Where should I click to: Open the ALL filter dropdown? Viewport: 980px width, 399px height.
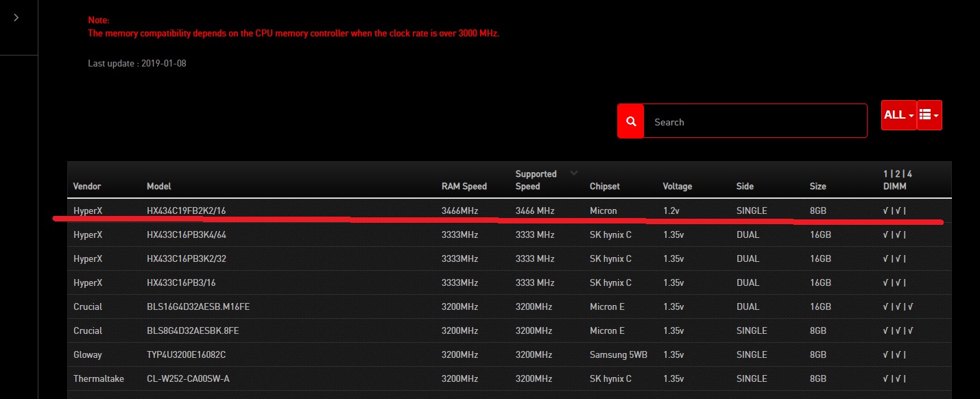[x=898, y=115]
